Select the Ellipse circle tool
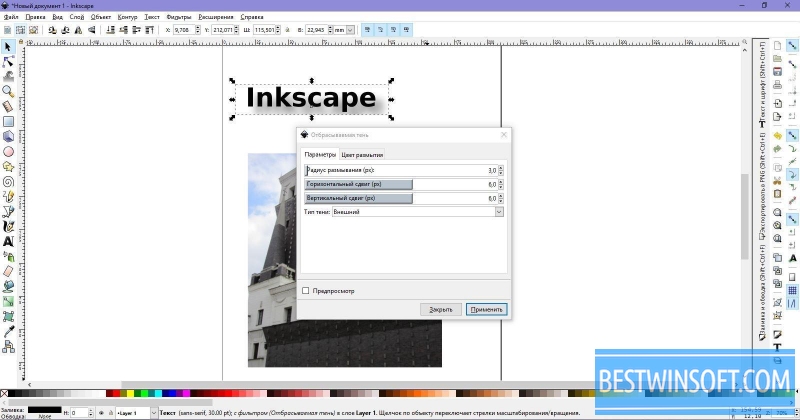The width and height of the screenshot is (800, 420). (8, 152)
